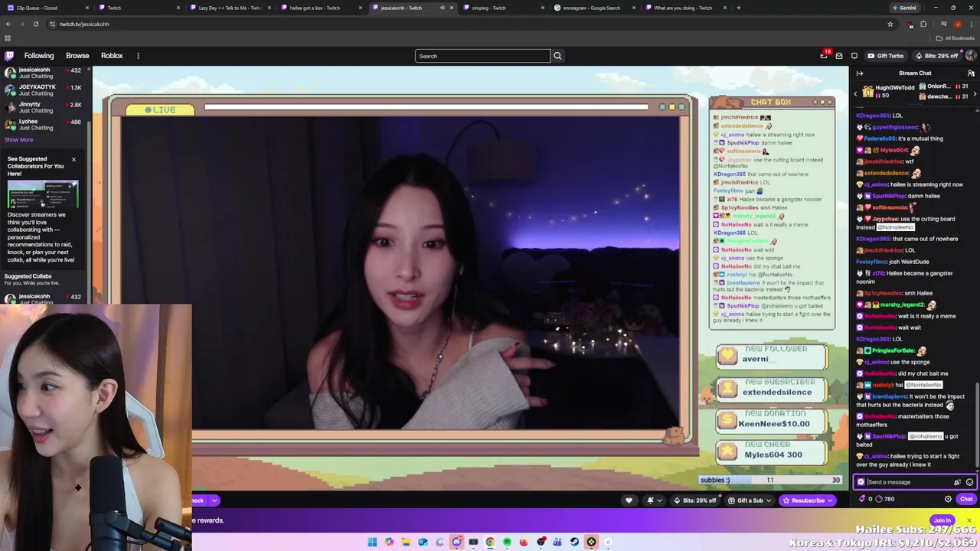Switch to the hailee got a kiss tab

(x=321, y=8)
